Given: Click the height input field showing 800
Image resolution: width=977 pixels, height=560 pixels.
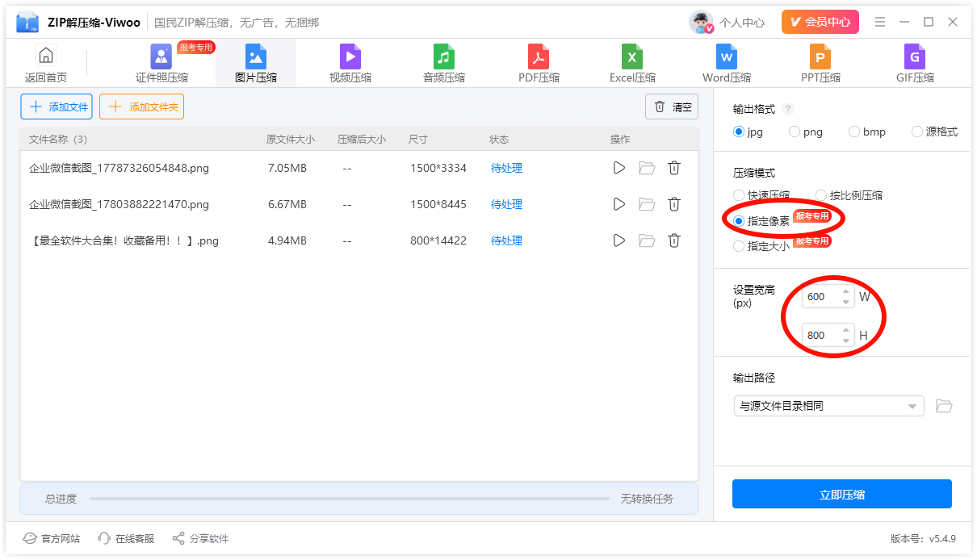Looking at the screenshot, I should click(820, 335).
